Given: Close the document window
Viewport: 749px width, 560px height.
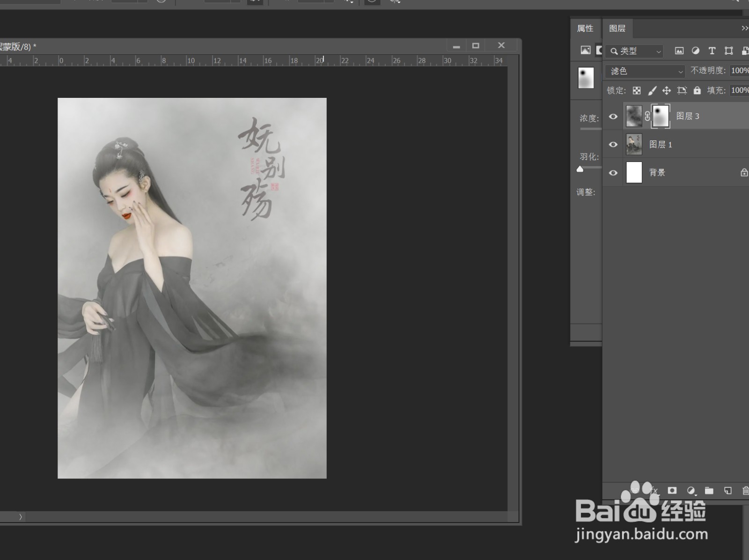Looking at the screenshot, I should point(501,45).
